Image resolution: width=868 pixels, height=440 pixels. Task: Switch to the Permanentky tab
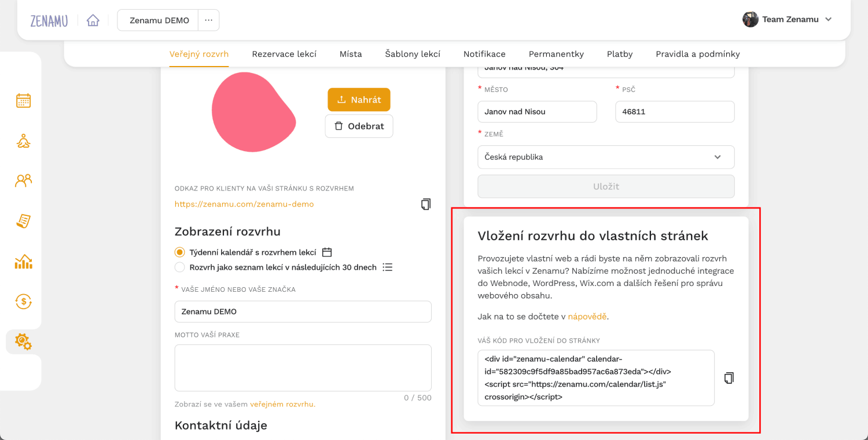point(556,54)
